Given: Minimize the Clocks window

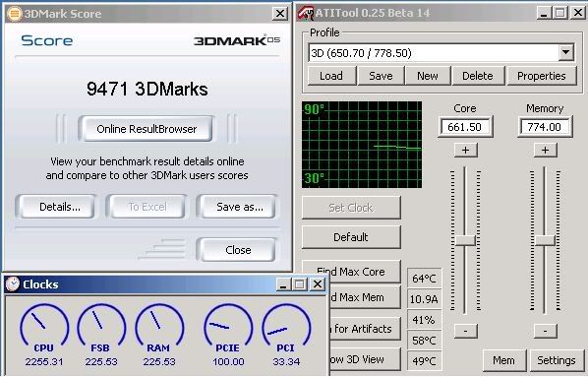Looking at the screenshot, I should pos(284,284).
